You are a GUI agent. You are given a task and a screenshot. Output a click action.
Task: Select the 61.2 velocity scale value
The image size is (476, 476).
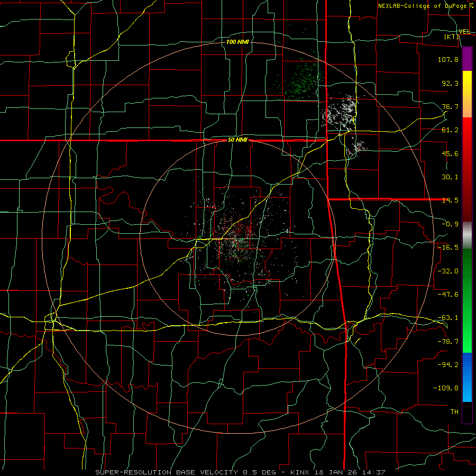pyautogui.click(x=450, y=130)
